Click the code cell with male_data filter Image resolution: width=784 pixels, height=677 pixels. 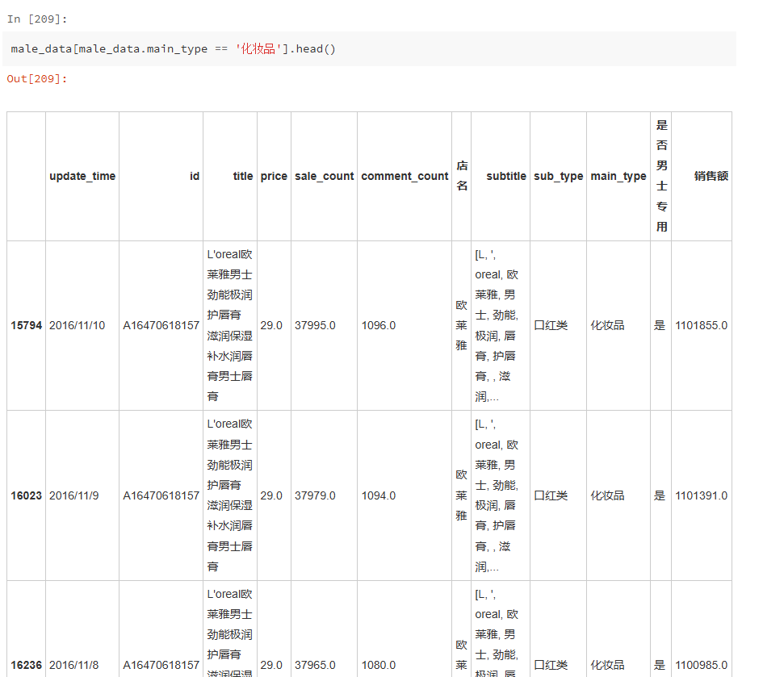tap(369, 49)
